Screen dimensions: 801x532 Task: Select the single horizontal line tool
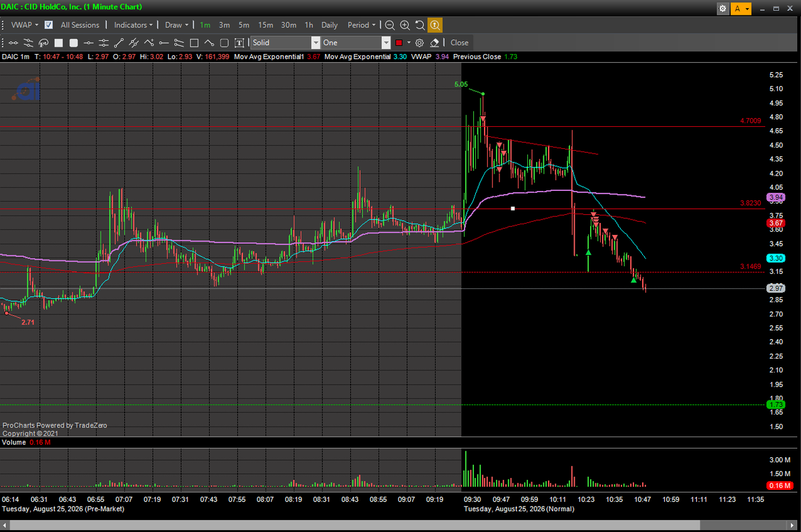(89, 43)
